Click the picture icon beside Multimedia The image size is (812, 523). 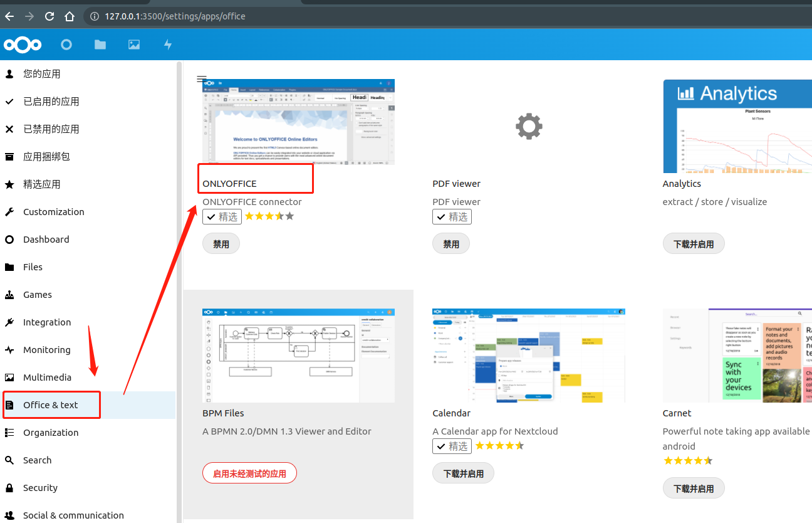click(x=9, y=378)
